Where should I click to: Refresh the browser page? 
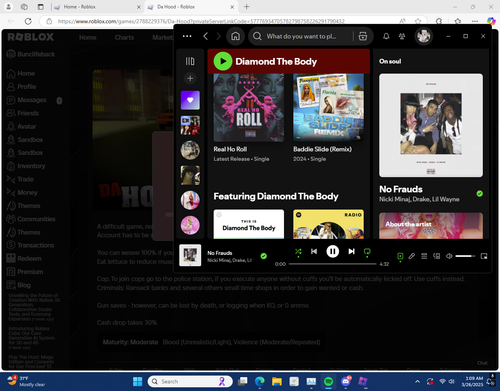(28, 21)
